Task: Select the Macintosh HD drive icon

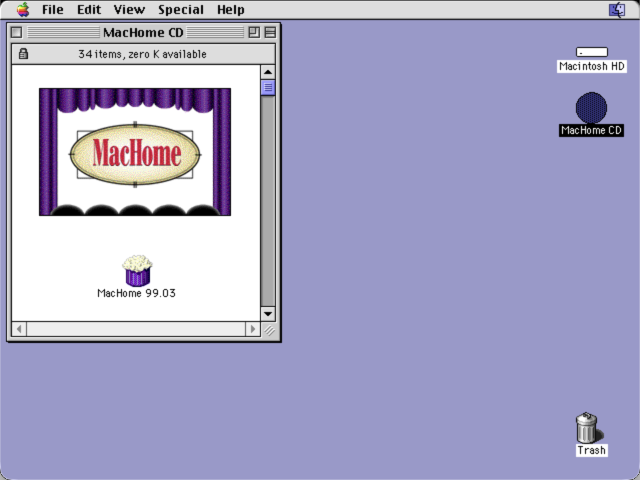Action: coord(592,52)
